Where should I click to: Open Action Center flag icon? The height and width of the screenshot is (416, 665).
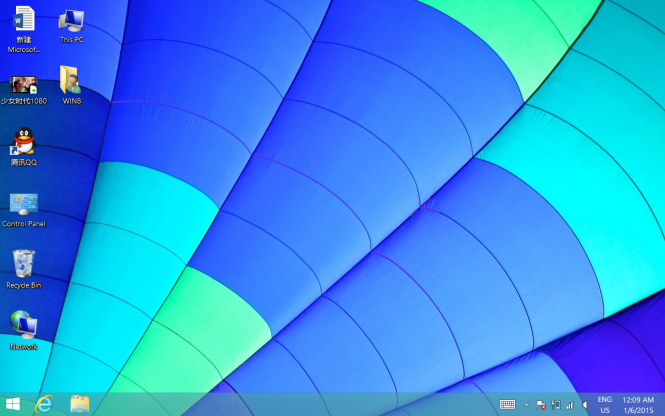coord(541,405)
